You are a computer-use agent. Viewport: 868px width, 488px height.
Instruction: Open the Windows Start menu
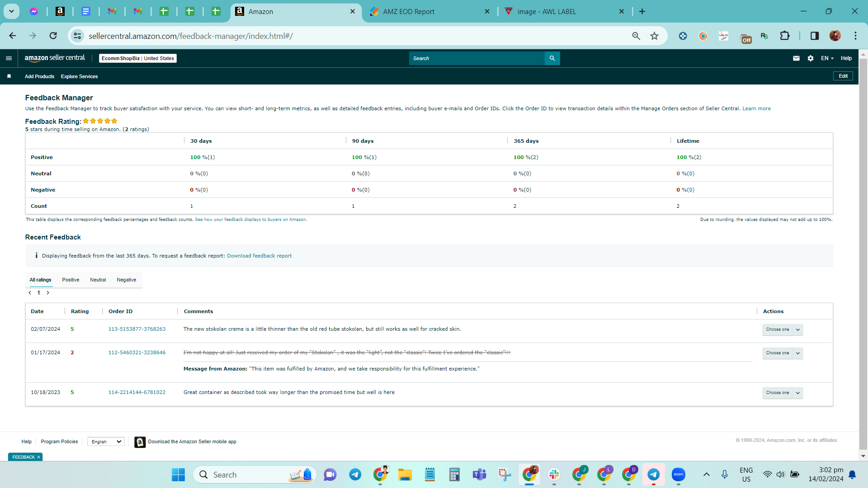click(x=178, y=474)
